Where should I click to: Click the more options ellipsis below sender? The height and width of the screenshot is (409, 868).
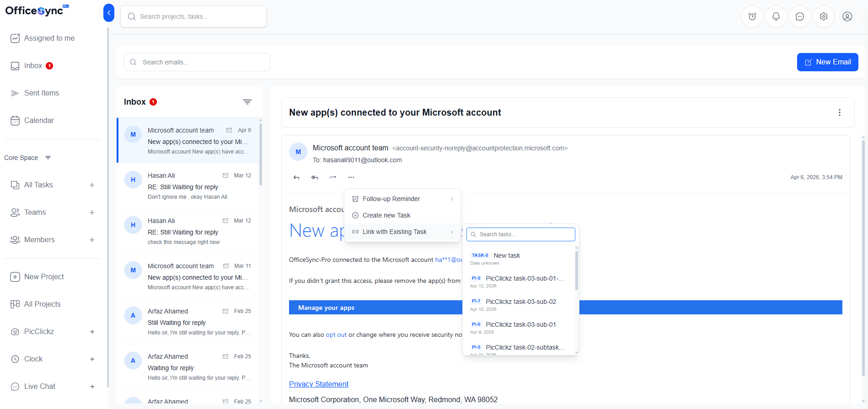click(351, 177)
